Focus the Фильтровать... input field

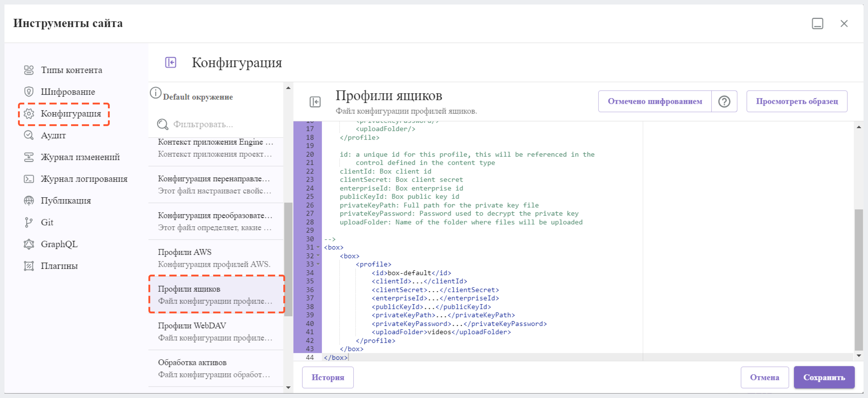tap(216, 125)
